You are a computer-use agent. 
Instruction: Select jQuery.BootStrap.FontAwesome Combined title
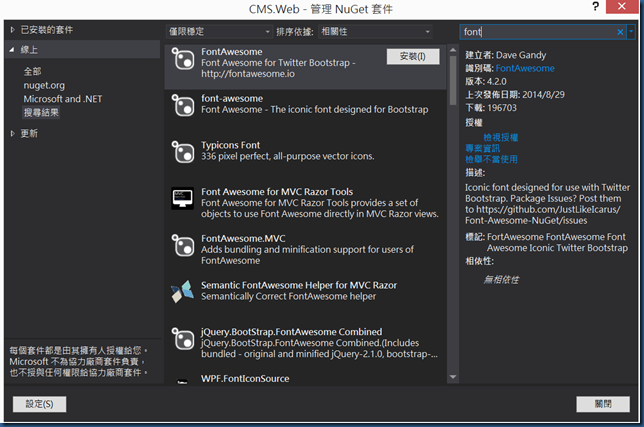coord(292,332)
